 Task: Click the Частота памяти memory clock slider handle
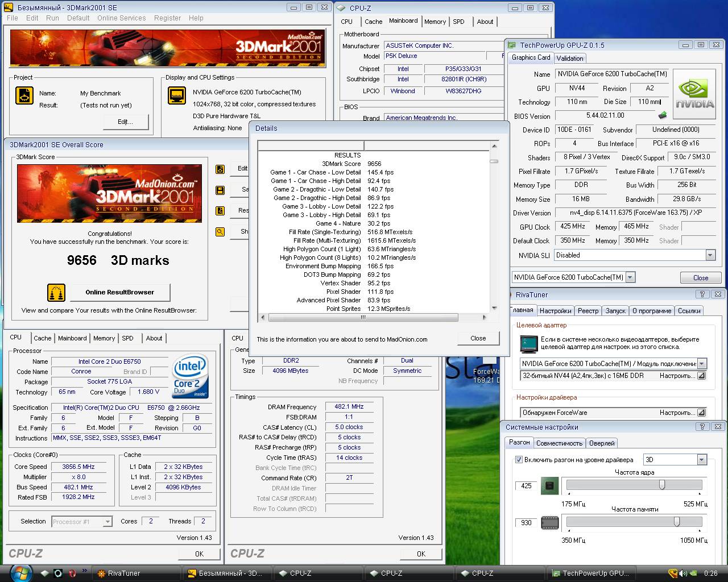pyautogui.click(x=676, y=522)
